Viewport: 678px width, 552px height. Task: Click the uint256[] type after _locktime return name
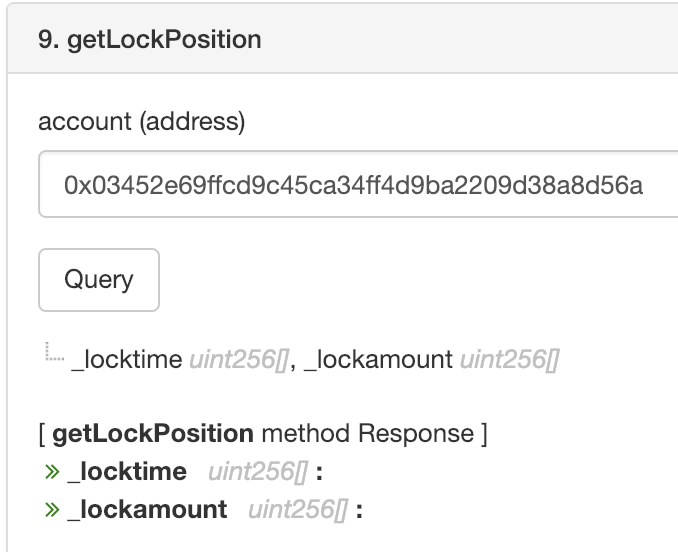(x=237, y=360)
